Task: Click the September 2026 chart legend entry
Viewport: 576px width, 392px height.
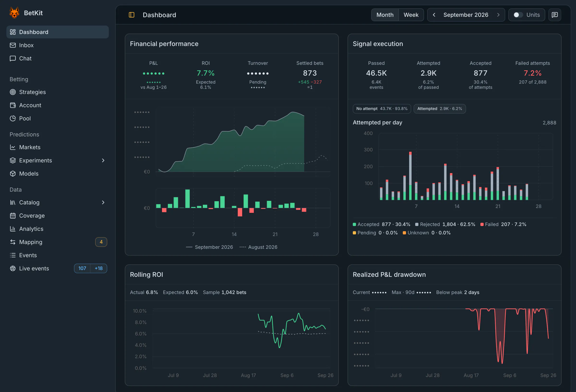Action: (x=210, y=247)
